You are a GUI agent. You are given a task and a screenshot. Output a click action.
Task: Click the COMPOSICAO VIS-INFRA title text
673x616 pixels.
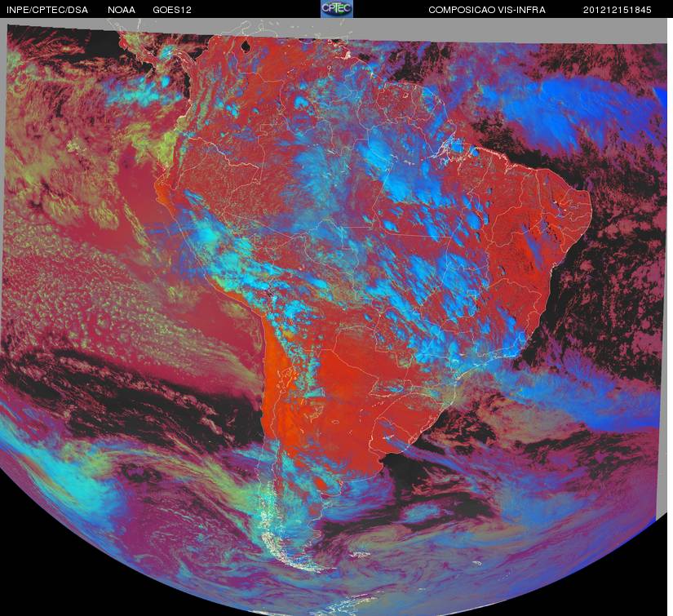487,10
